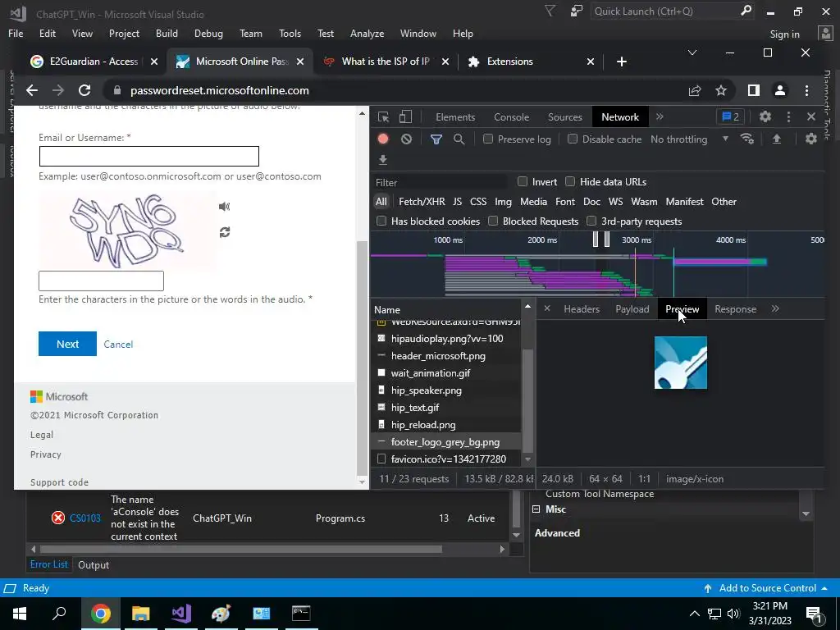Check the Invert filter checkbox
This screenshot has width=840, height=630.
pos(523,181)
